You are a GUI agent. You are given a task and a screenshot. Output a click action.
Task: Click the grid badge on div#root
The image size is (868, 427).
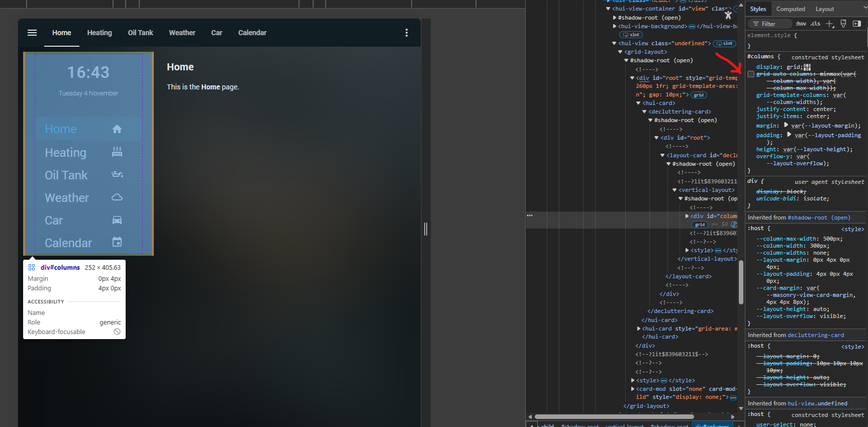pyautogui.click(x=699, y=95)
